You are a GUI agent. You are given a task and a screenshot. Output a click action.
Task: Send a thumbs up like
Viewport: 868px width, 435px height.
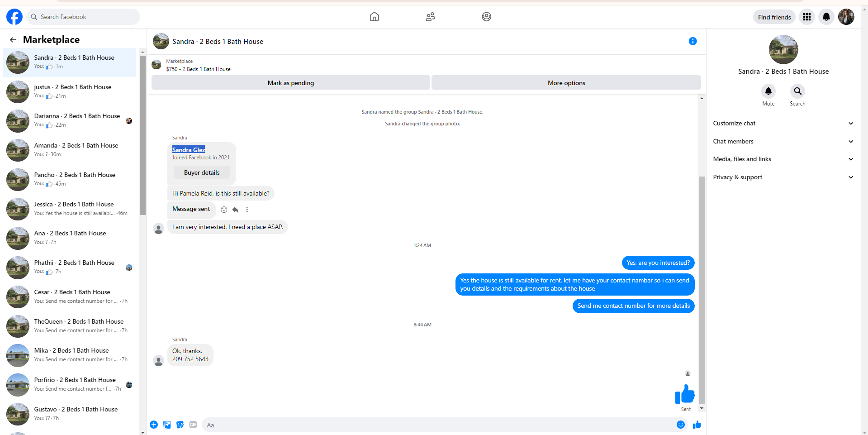pyautogui.click(x=697, y=425)
